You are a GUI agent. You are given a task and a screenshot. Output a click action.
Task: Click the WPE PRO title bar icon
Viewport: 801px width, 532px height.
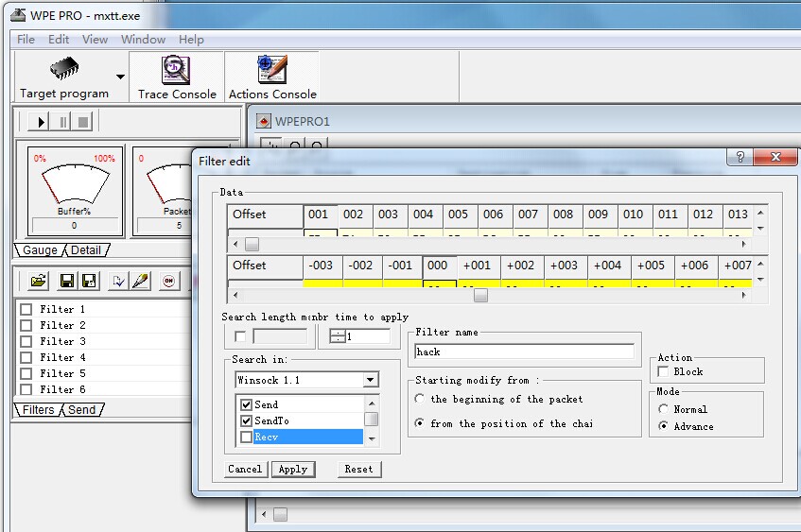(x=18, y=15)
